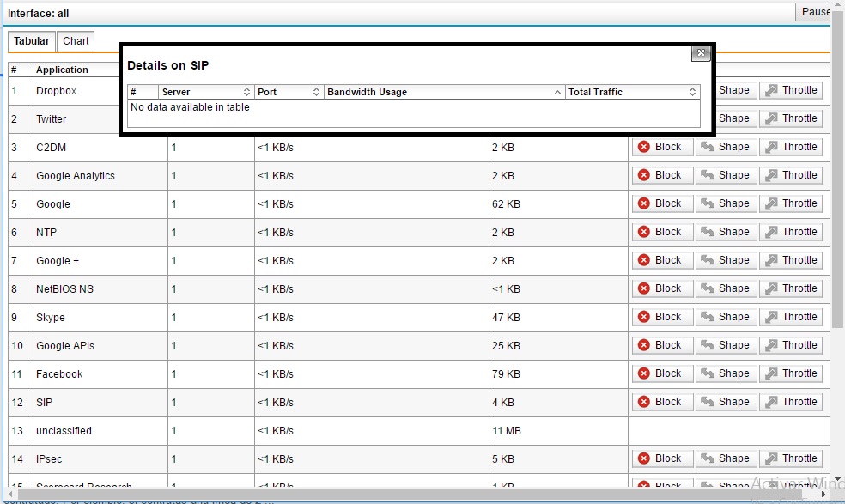Screen dimensions: 845x504
Task: Block Google + application
Action: click(x=662, y=260)
